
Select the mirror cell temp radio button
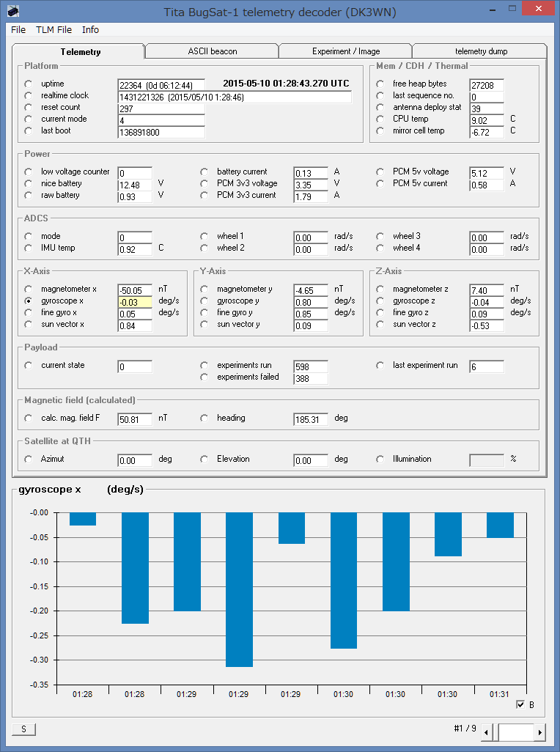click(380, 131)
